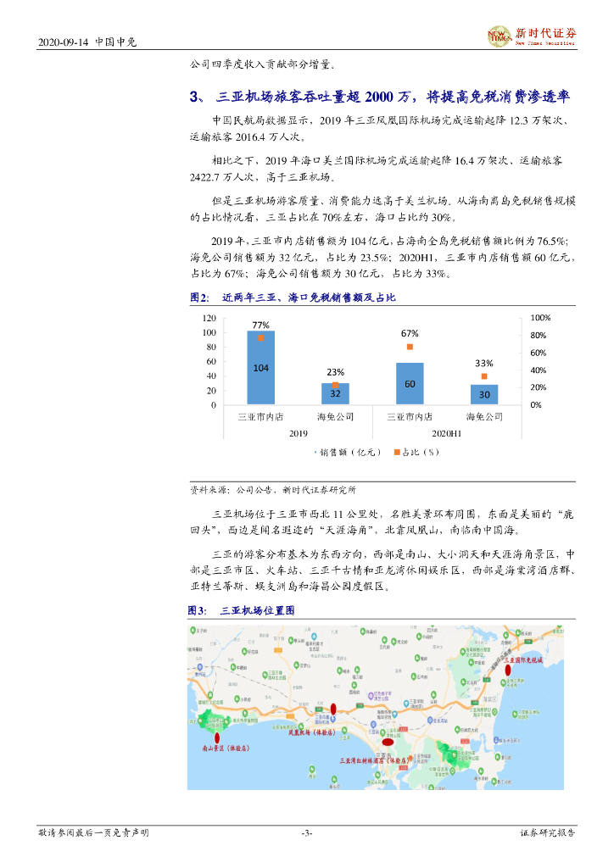
Task: Click the 销售额（亿元）legend entry
Action: pos(348,453)
